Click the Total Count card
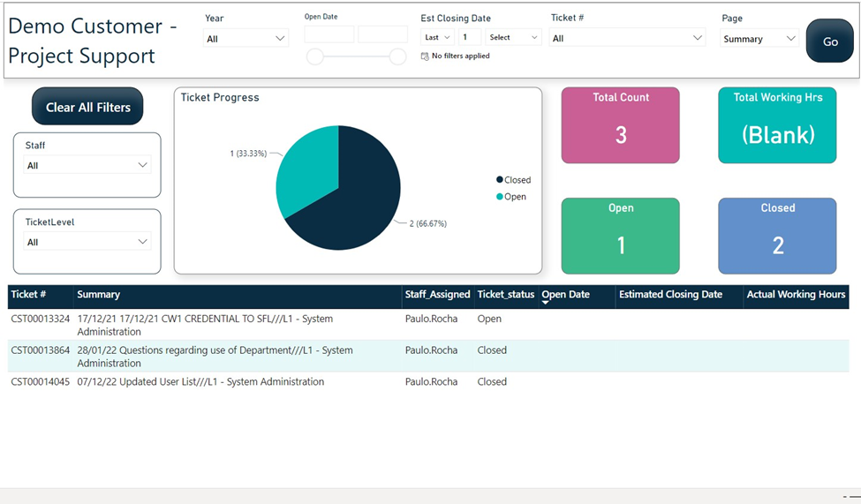Screen dimensions: 861x504 point(621,125)
